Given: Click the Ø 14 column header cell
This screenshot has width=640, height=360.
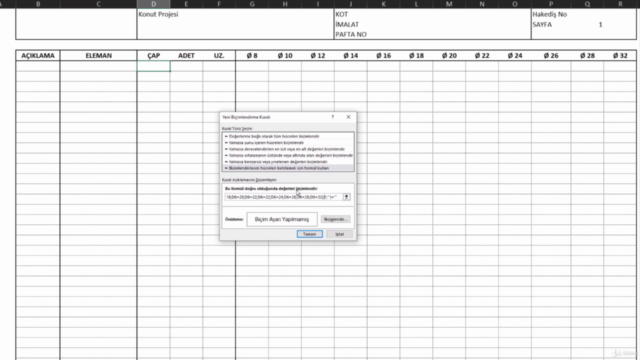Looking at the screenshot, I should click(351, 56).
